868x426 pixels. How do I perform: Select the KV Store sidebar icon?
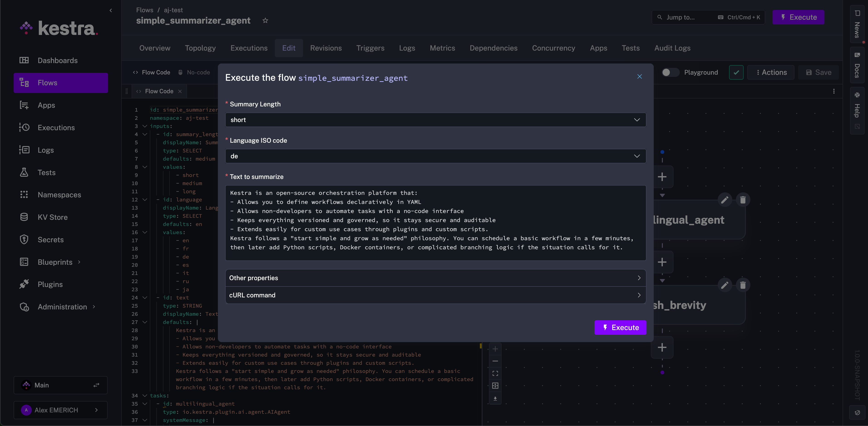click(24, 217)
